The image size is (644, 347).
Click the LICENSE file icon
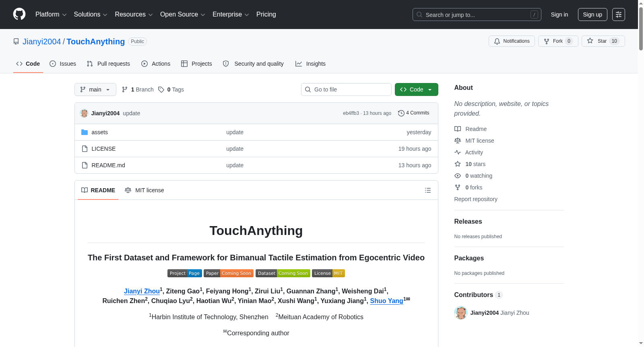(85, 149)
